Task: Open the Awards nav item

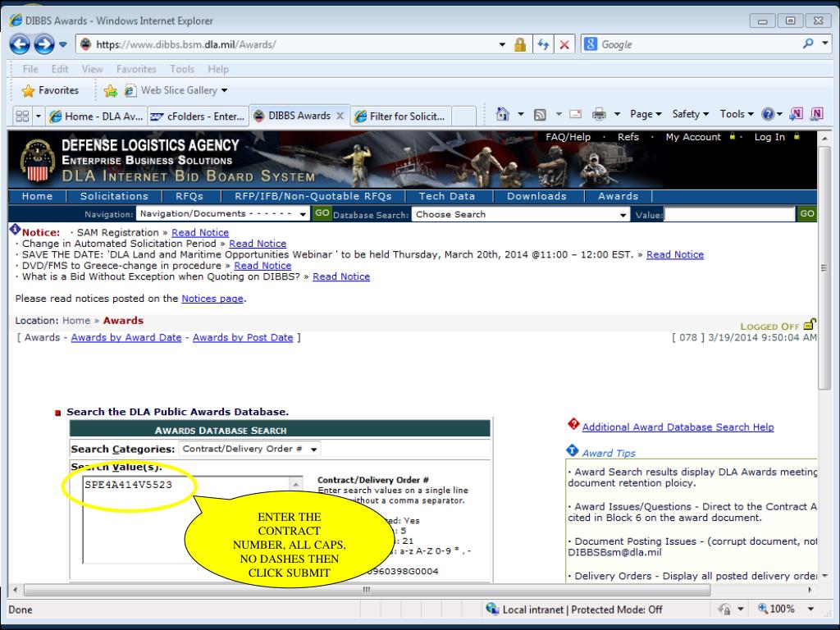Action: pos(619,196)
